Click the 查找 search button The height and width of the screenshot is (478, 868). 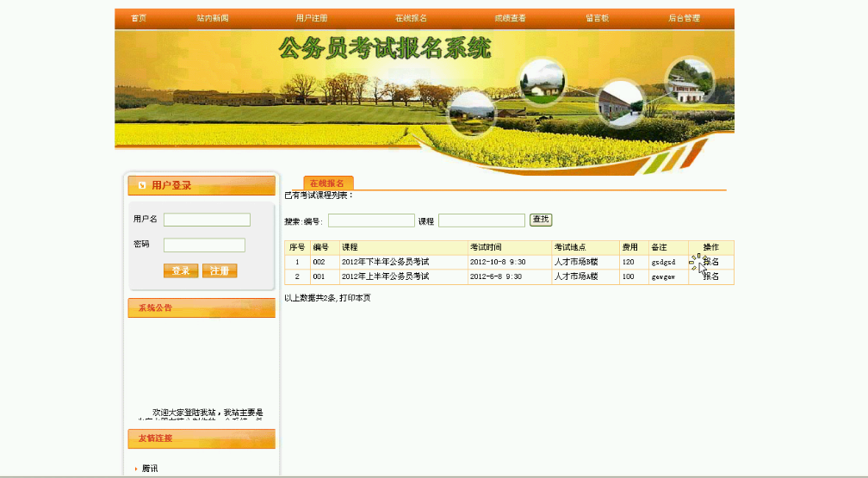point(541,220)
